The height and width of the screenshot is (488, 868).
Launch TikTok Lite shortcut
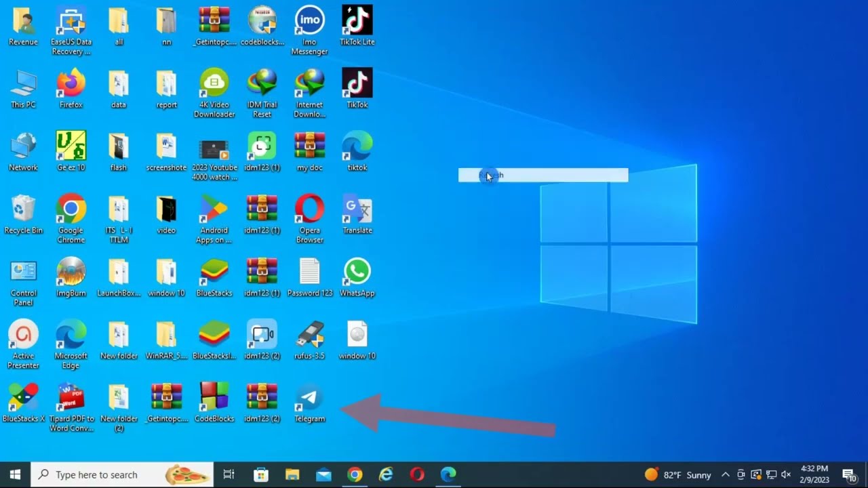(x=357, y=26)
